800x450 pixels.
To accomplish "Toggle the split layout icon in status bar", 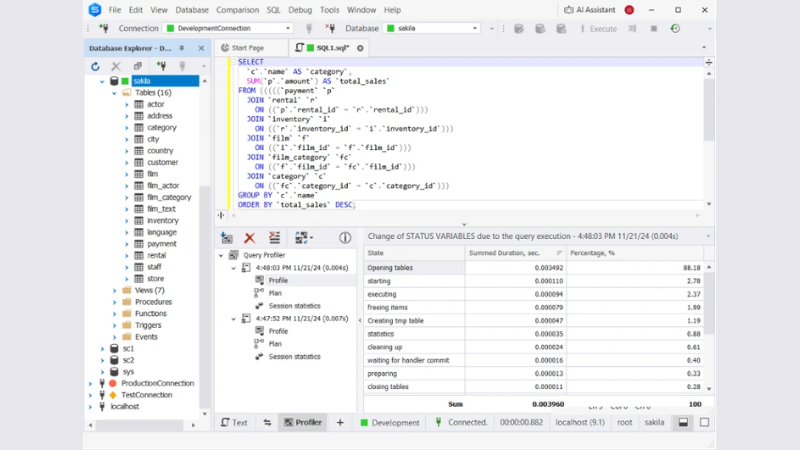I will click(x=683, y=423).
